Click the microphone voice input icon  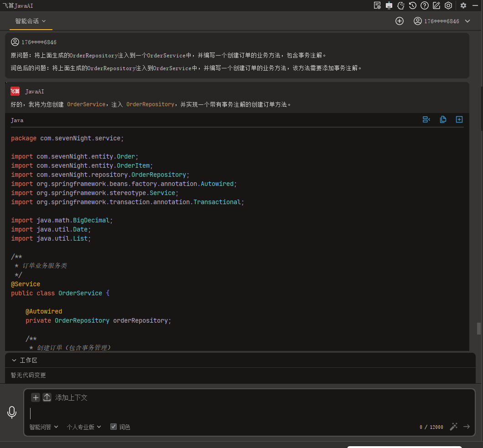click(x=12, y=412)
